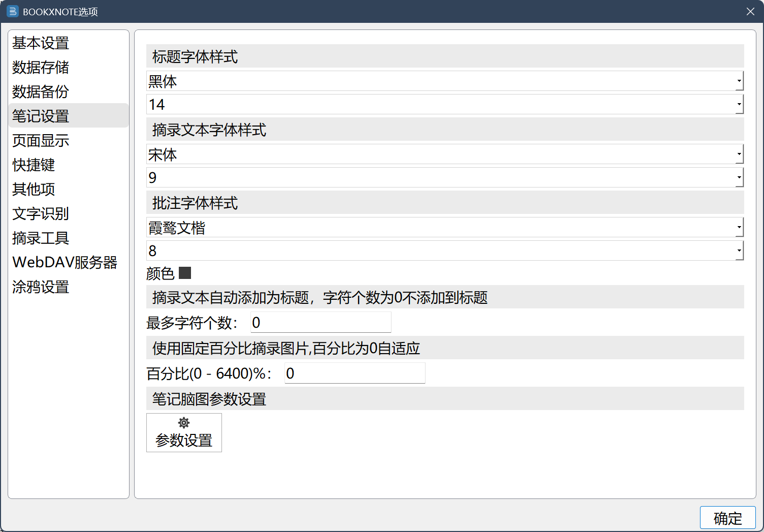Switch to WebDAV服务器 settings
This screenshot has width=764, height=532.
coord(65,263)
